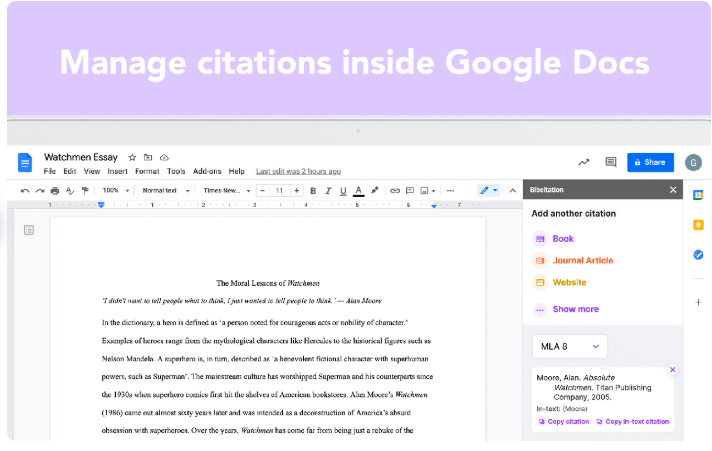Open the comment history icon

[x=611, y=162]
